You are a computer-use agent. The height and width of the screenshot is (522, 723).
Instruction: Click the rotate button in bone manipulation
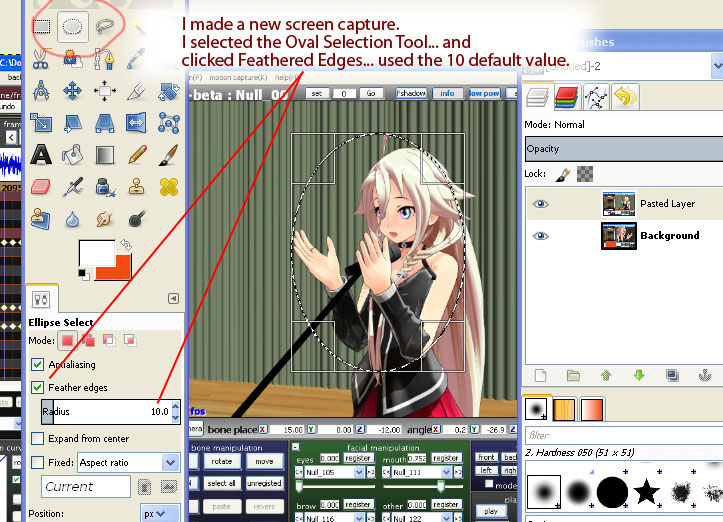tap(221, 461)
